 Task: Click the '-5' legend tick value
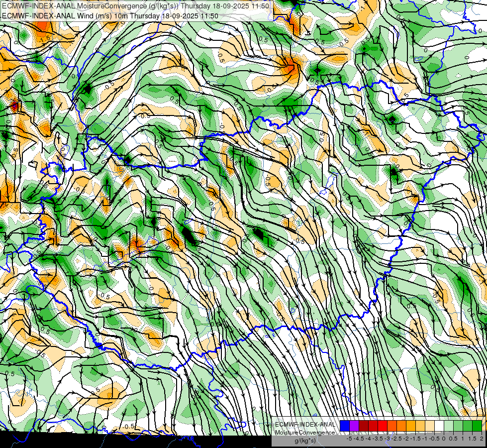point(349,439)
